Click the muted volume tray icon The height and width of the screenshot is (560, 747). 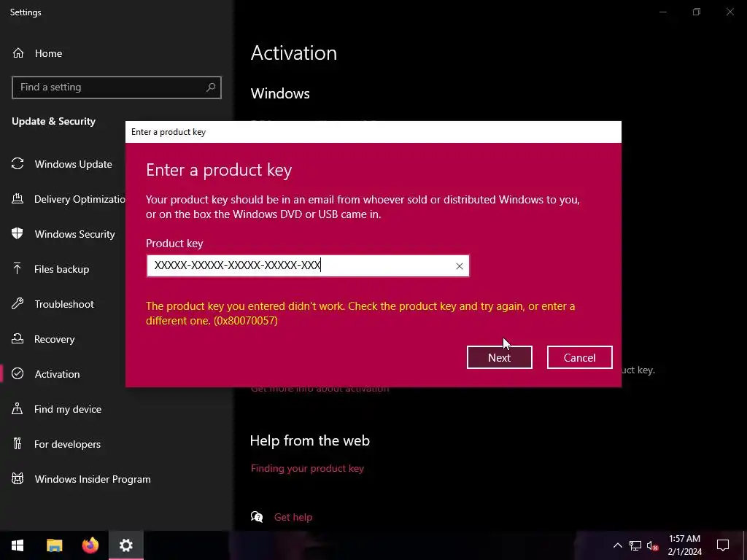[x=652, y=545]
